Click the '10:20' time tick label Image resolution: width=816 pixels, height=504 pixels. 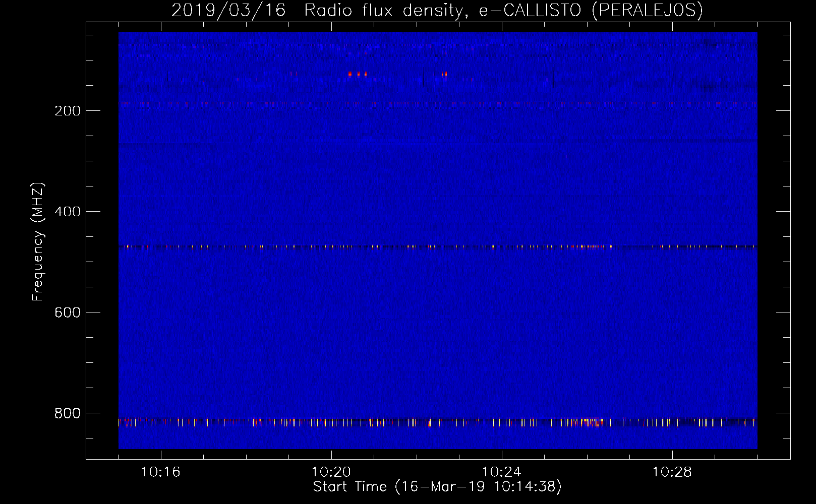coord(331,472)
